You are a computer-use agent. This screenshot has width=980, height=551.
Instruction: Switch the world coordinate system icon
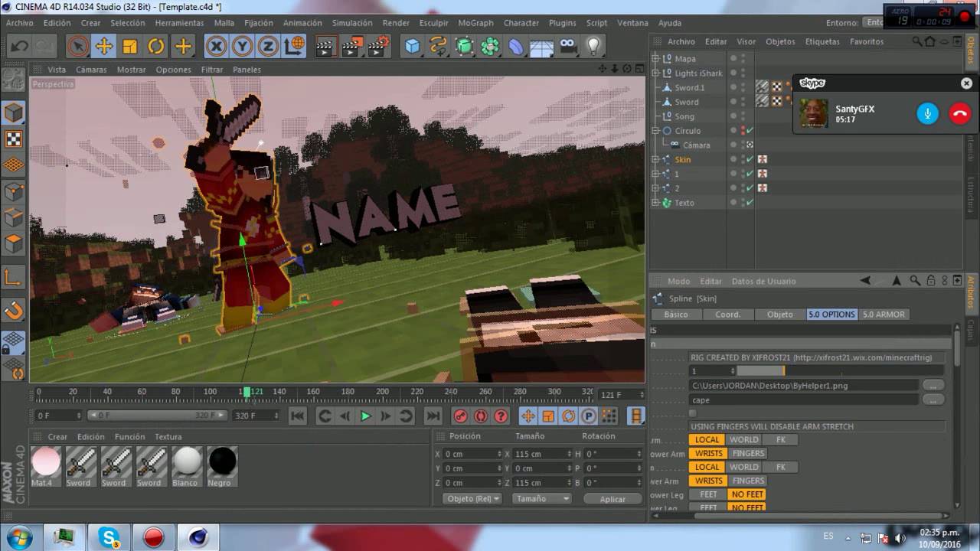294,47
